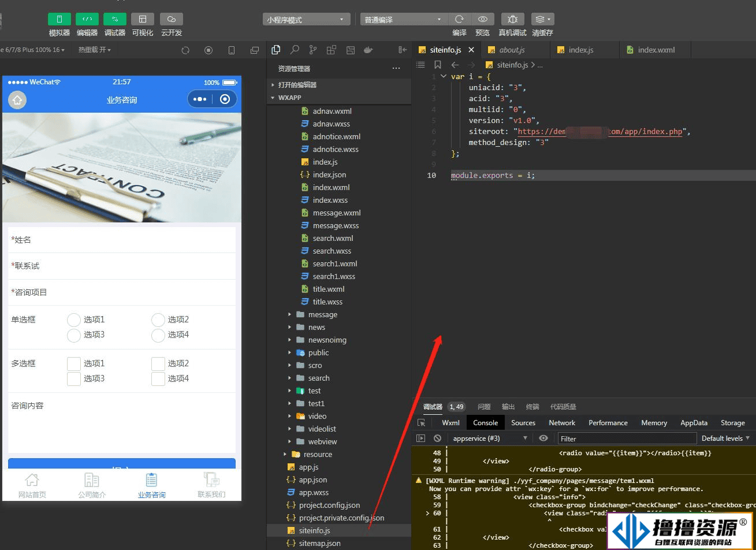
Task: Select siteinfo.js in the file tree
Action: pos(339,530)
